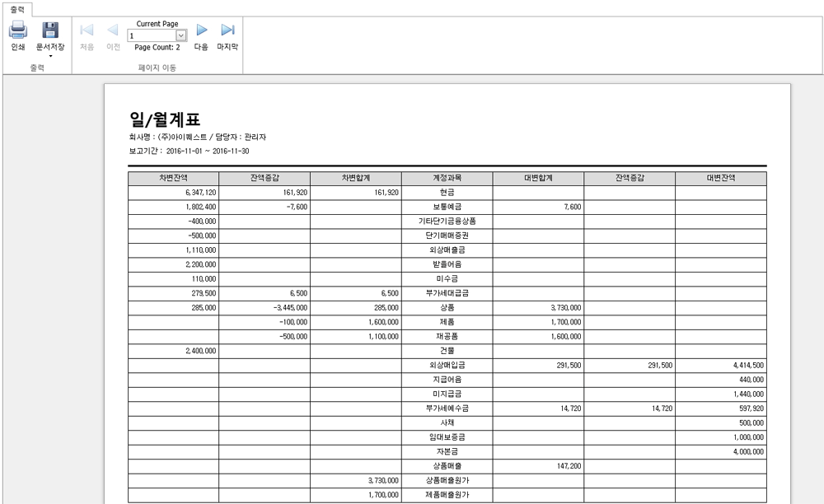
Task: Click the 인쇄 printer icon
Action: click(18, 31)
